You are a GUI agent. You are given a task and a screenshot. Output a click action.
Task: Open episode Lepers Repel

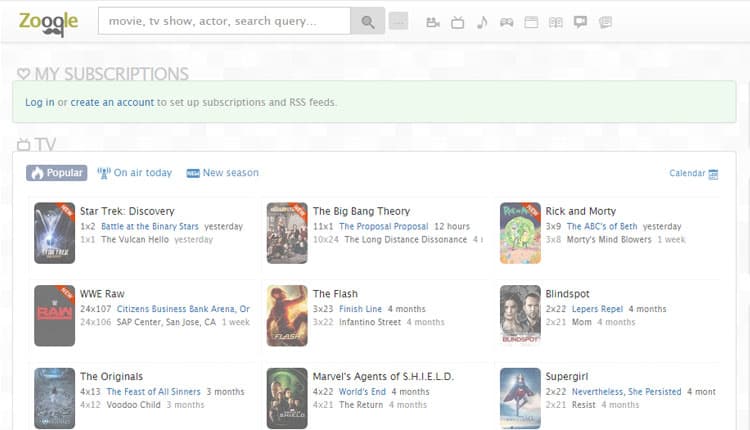pos(597,309)
